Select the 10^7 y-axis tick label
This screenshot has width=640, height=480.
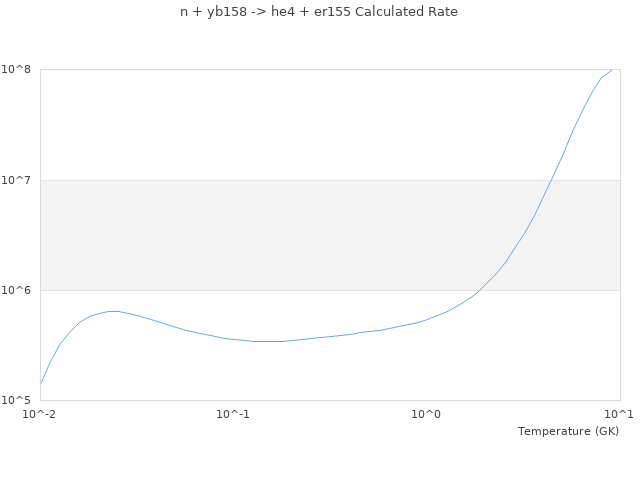[19, 180]
